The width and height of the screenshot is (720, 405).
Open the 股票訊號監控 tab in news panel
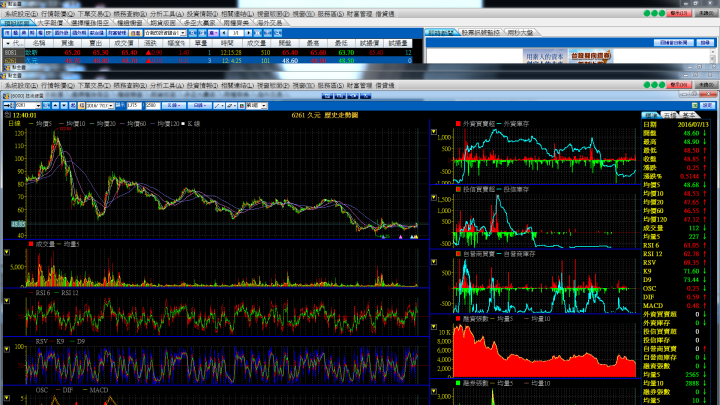(x=481, y=33)
